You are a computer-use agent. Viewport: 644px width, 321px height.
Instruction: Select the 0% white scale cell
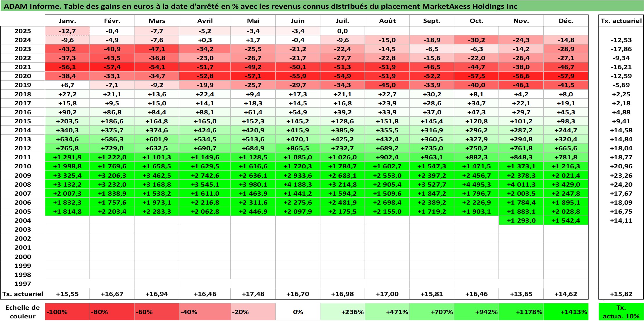tap(298, 312)
